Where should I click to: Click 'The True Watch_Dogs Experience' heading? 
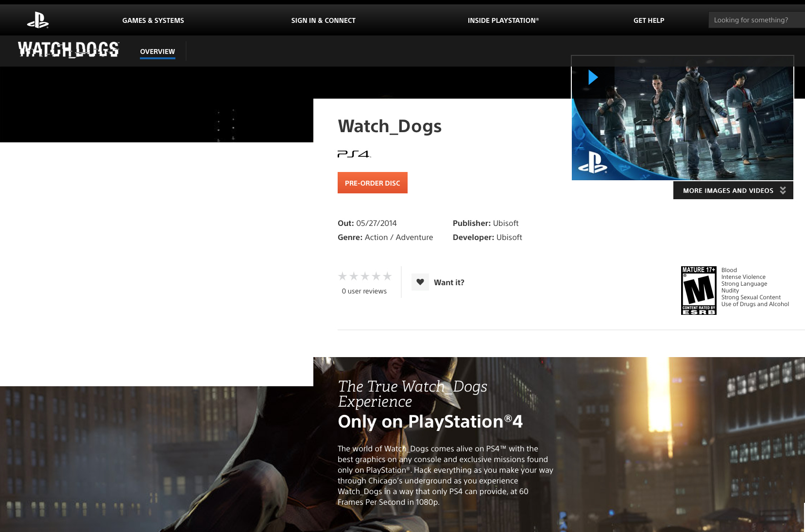412,394
